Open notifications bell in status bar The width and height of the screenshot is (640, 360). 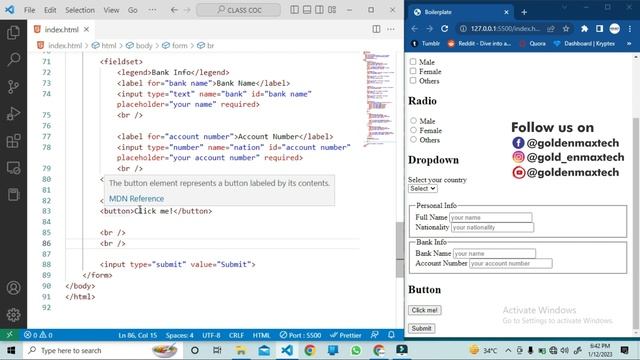click(391, 335)
